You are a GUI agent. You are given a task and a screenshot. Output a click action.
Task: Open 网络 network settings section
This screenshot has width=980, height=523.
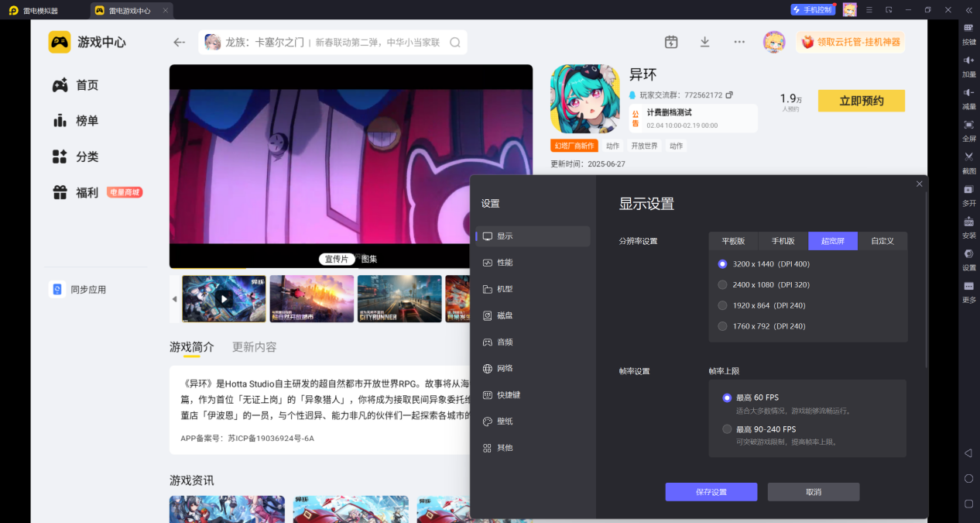pos(533,368)
